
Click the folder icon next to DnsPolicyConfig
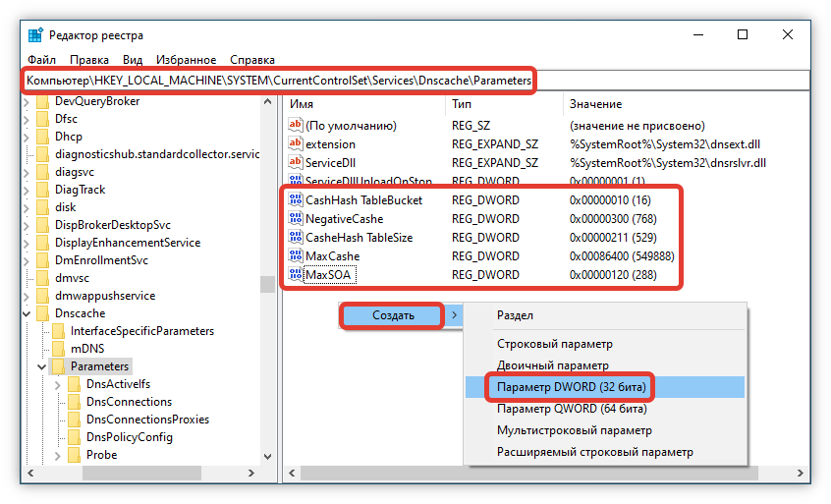pyautogui.click(x=74, y=437)
